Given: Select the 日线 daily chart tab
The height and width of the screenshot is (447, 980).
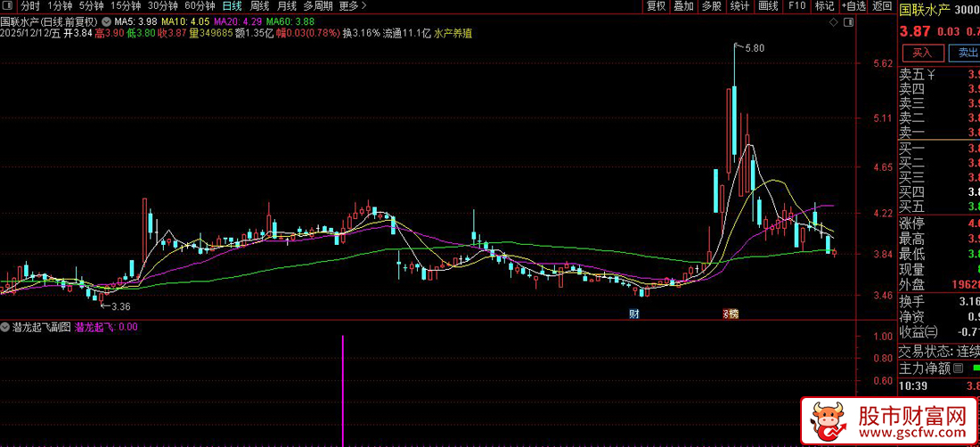Looking at the screenshot, I should pos(232,6).
